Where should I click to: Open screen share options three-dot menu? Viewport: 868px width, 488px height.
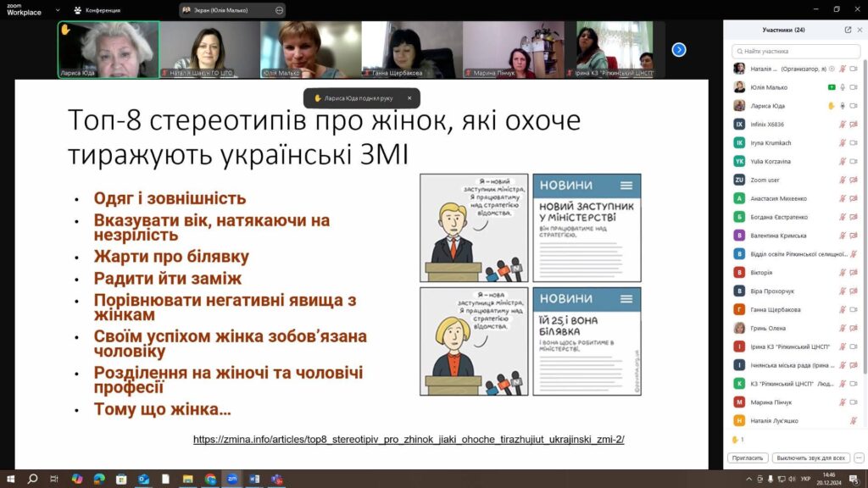click(279, 10)
